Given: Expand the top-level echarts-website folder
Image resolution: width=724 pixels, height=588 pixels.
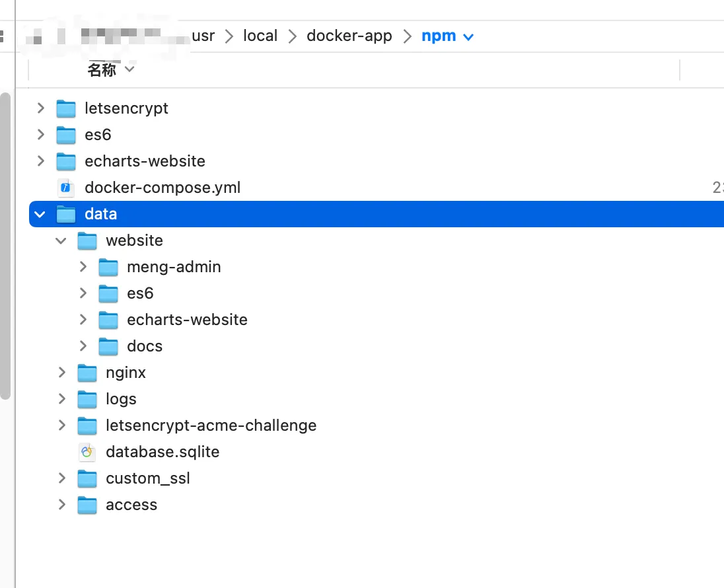Looking at the screenshot, I should (x=41, y=161).
